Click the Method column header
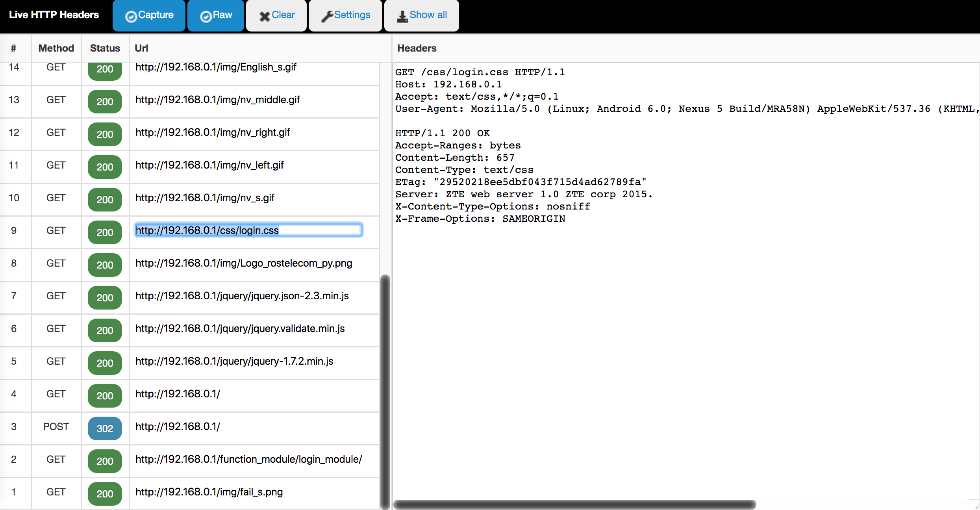 pyautogui.click(x=56, y=48)
